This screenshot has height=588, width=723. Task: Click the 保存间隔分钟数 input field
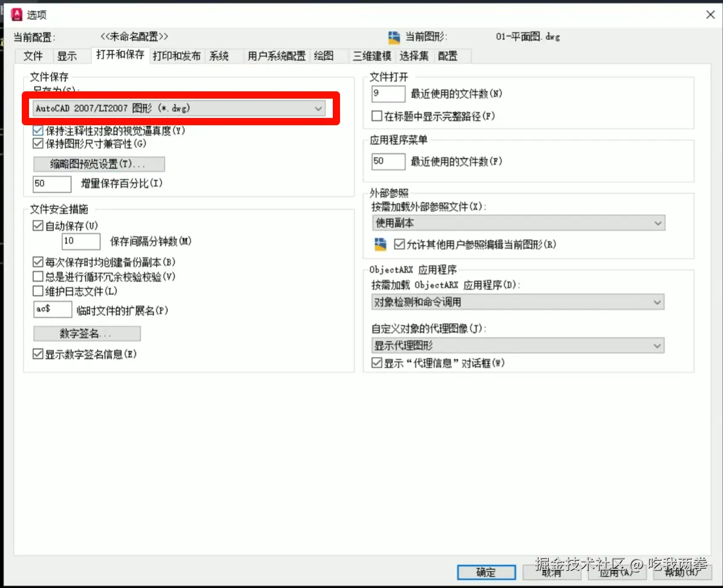(x=80, y=241)
